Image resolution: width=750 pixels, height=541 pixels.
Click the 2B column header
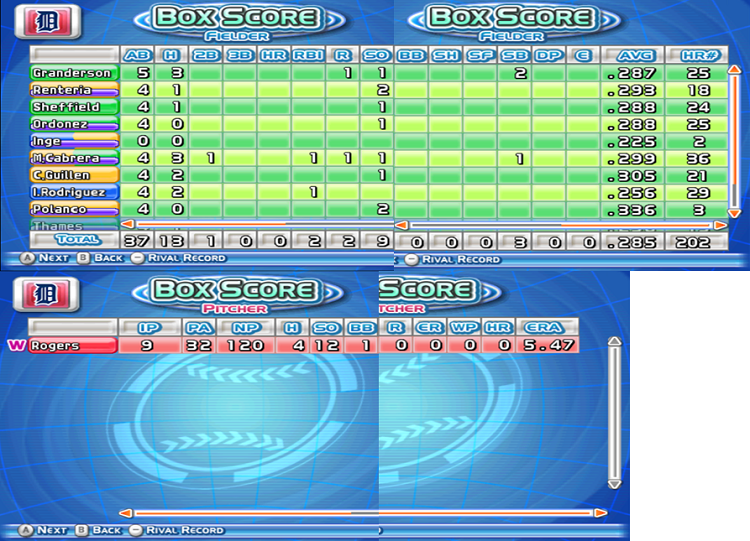tap(206, 55)
